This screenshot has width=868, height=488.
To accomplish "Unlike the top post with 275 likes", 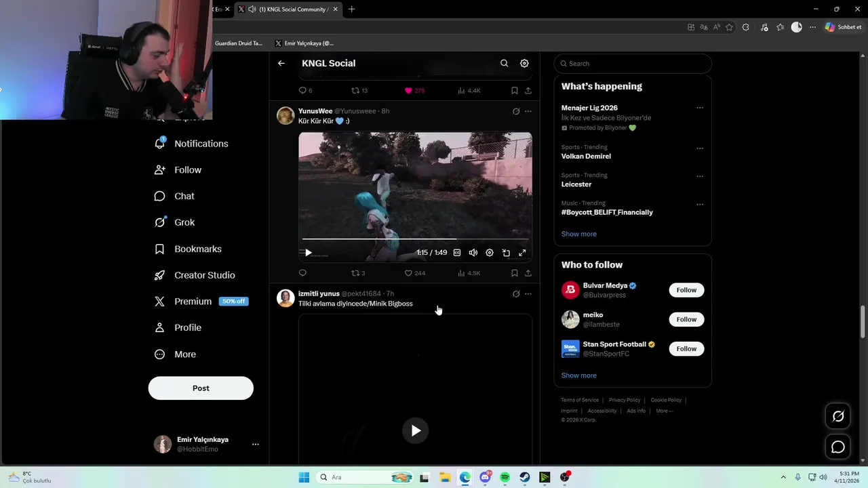I will pyautogui.click(x=414, y=90).
